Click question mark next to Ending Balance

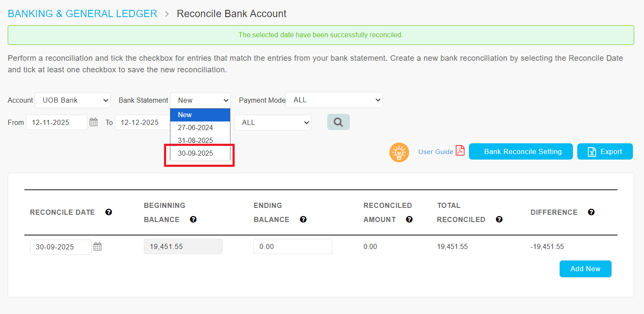(303, 219)
